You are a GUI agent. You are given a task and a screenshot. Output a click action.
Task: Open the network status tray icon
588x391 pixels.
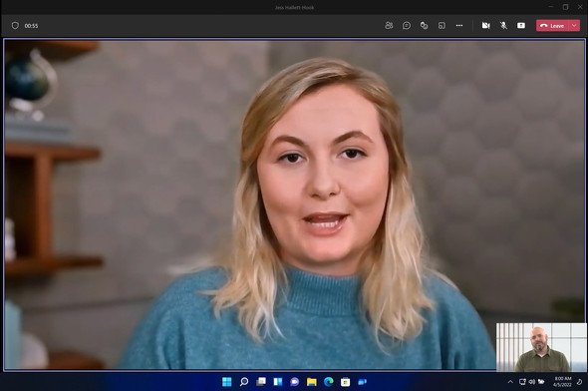tap(522, 382)
